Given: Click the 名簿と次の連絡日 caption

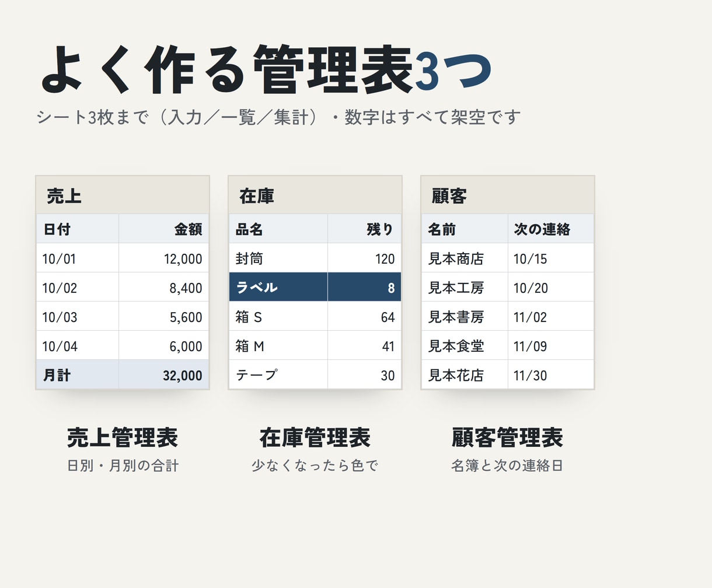Looking at the screenshot, I should (508, 466).
